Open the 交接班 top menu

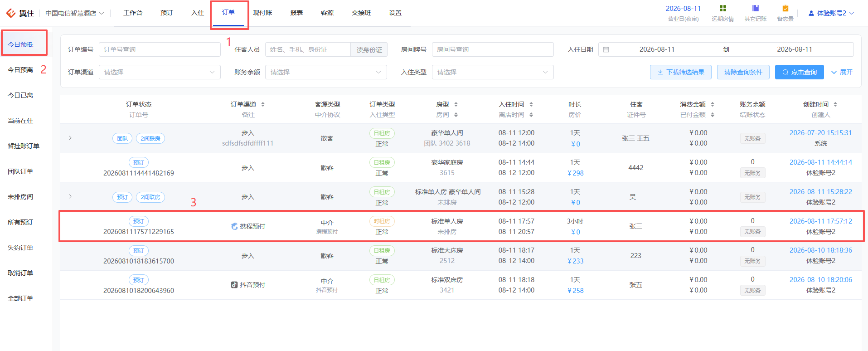tap(361, 13)
